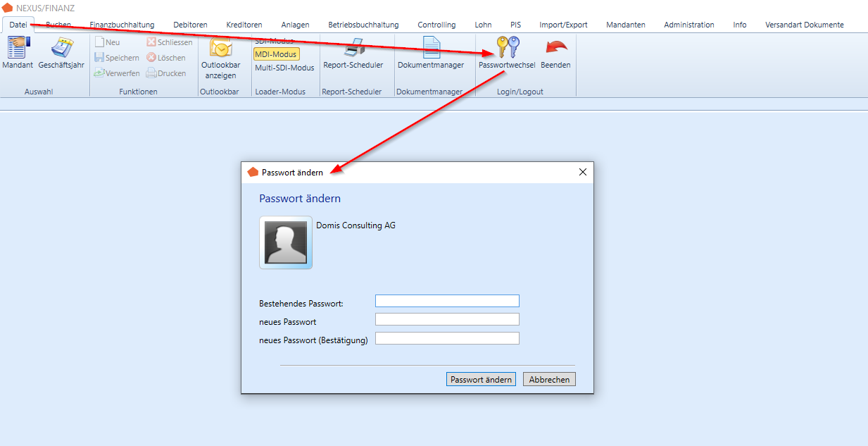Click the Auswahl group label
868x446 pixels.
(39, 92)
